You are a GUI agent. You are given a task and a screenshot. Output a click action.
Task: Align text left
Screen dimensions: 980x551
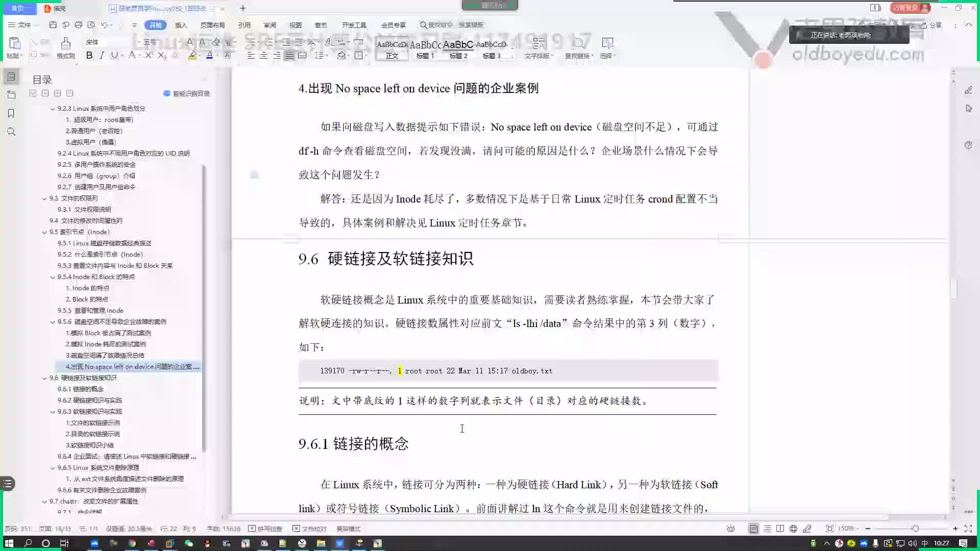tap(251, 55)
